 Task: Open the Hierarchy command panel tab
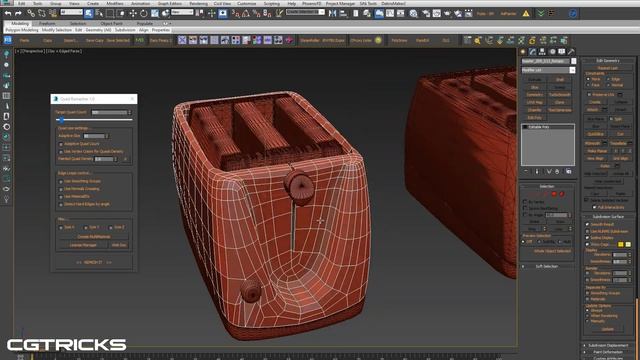click(x=542, y=52)
